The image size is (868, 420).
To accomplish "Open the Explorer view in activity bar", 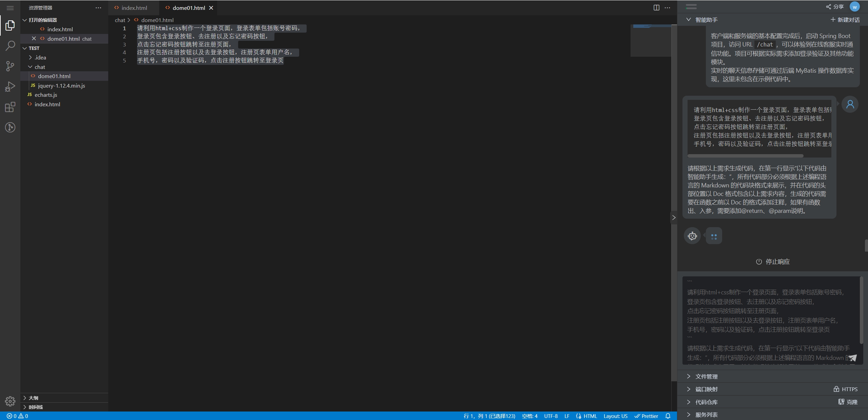I will (x=10, y=25).
